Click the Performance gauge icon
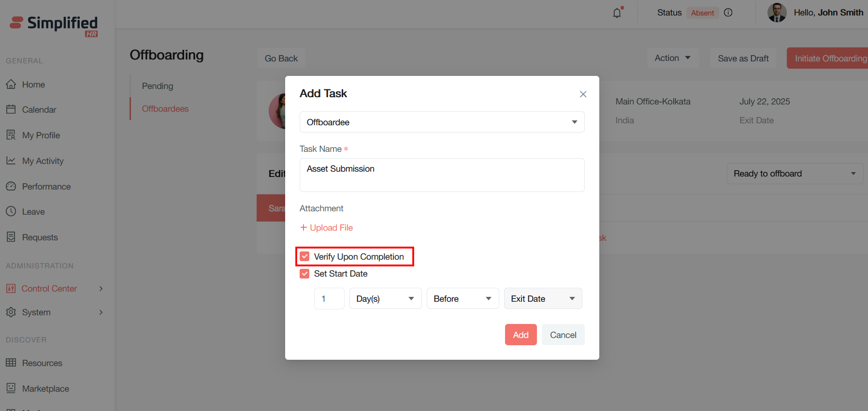Viewport: 868px width, 411px height. click(11, 186)
